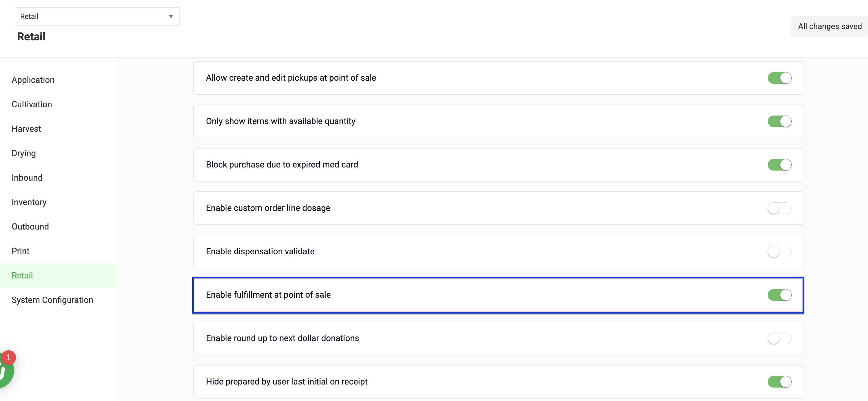Image resolution: width=868 pixels, height=401 pixels.
Task: Open System Configuration section
Action: (x=52, y=300)
